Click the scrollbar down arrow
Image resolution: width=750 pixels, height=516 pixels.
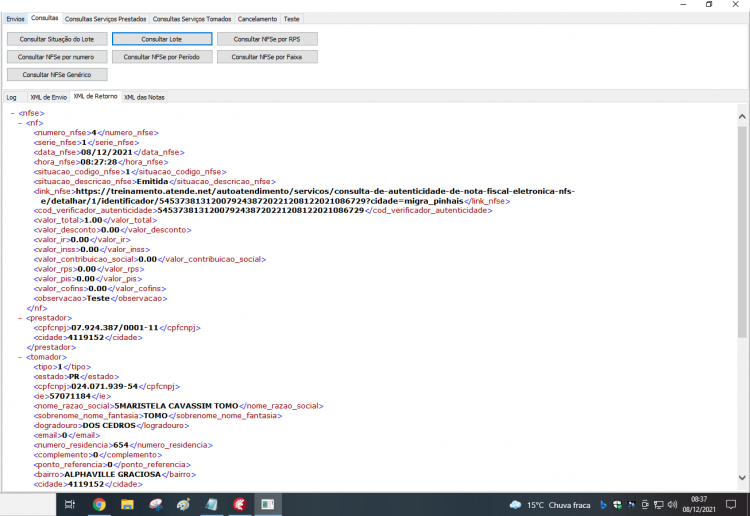[742, 477]
